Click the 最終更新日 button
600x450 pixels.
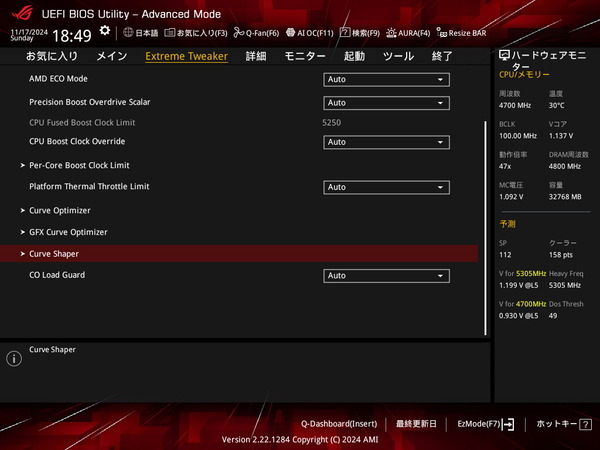(x=416, y=424)
